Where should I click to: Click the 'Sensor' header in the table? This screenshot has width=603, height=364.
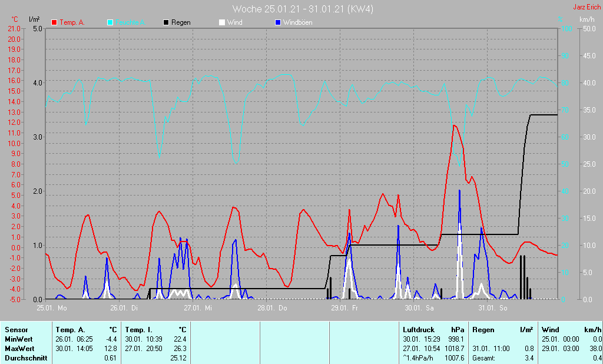(x=16, y=330)
